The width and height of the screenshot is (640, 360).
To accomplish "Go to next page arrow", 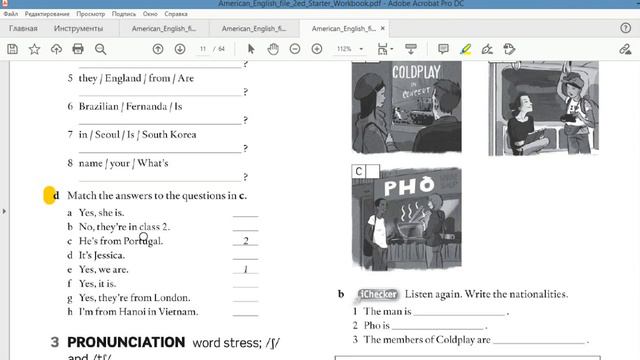I will point(180,49).
